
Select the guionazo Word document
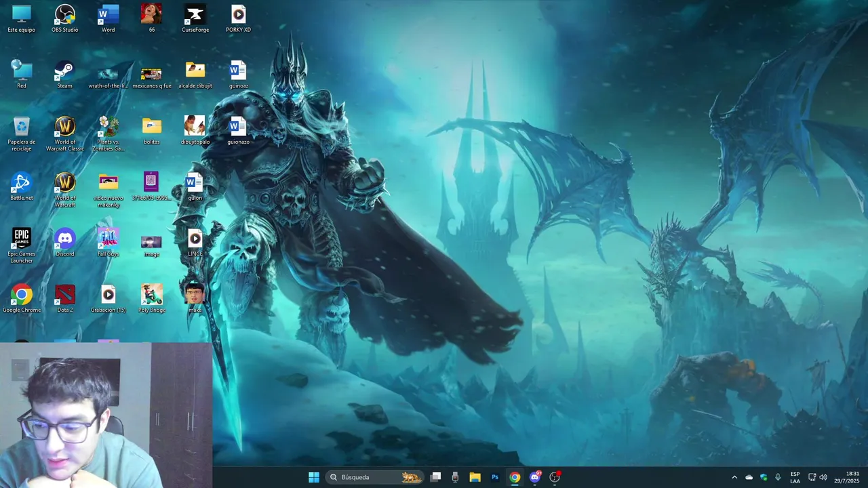pyautogui.click(x=238, y=130)
